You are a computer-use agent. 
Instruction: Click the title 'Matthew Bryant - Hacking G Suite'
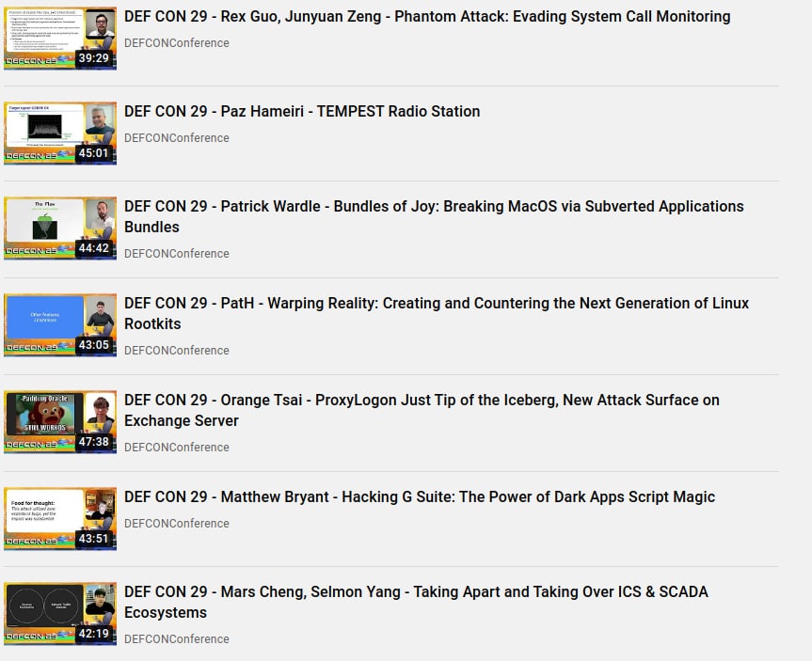(x=420, y=496)
